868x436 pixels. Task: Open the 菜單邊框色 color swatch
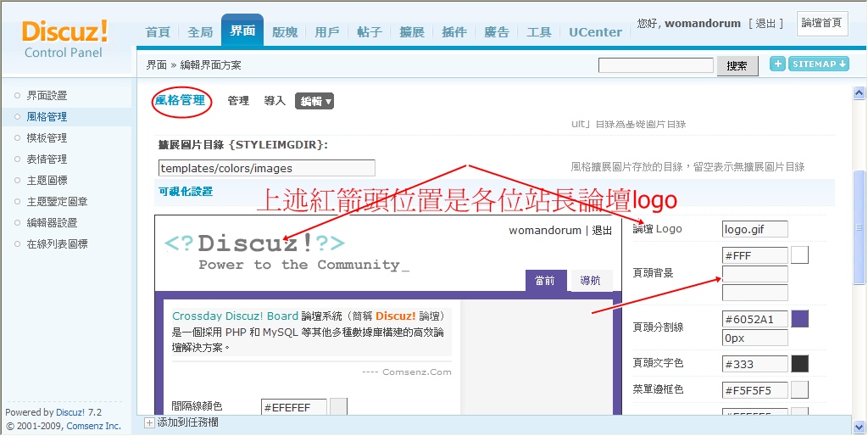[x=800, y=389]
